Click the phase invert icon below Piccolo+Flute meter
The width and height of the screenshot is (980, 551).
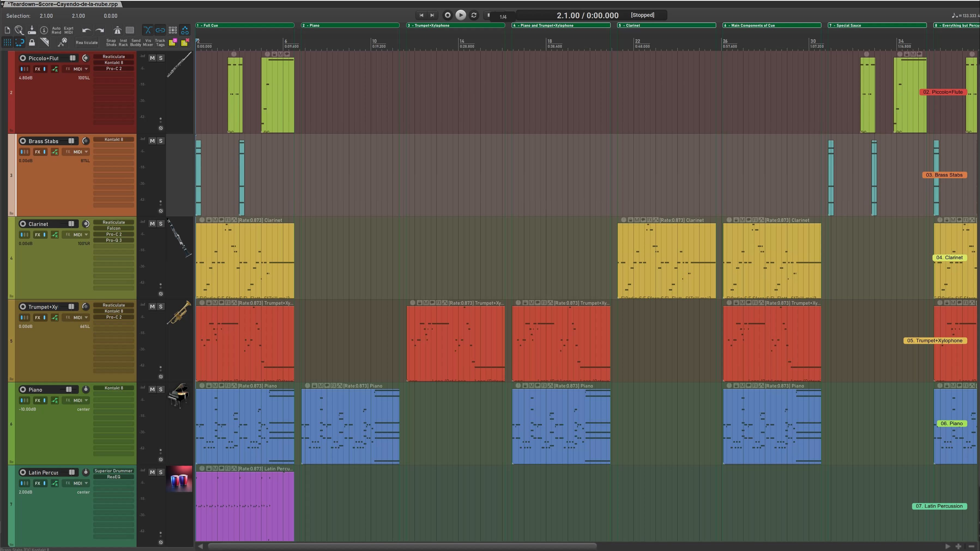point(161,128)
